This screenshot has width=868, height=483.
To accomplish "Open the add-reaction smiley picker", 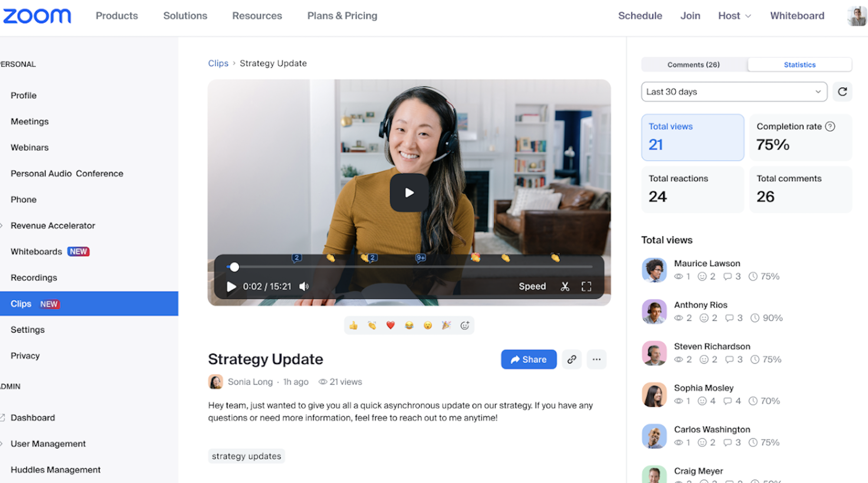I will pyautogui.click(x=465, y=326).
